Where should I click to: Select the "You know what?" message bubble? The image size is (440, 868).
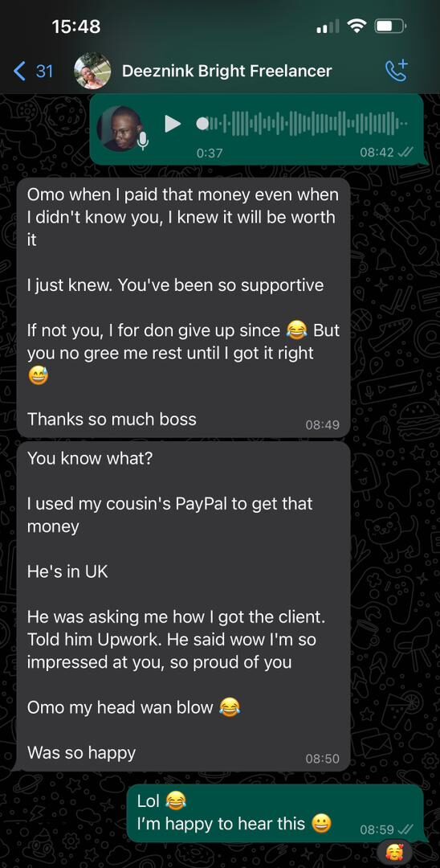184,606
